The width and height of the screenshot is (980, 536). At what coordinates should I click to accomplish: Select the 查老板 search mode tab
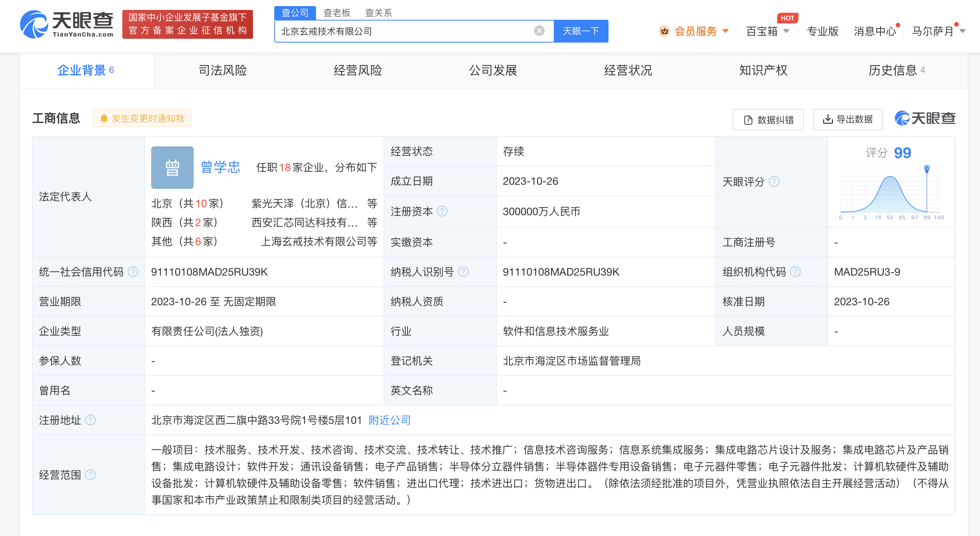pos(336,13)
